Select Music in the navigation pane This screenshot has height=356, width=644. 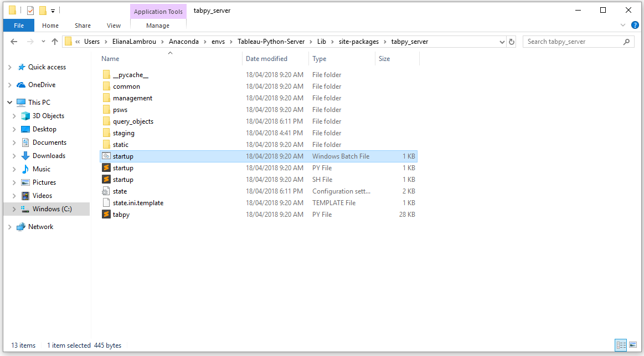tap(42, 169)
